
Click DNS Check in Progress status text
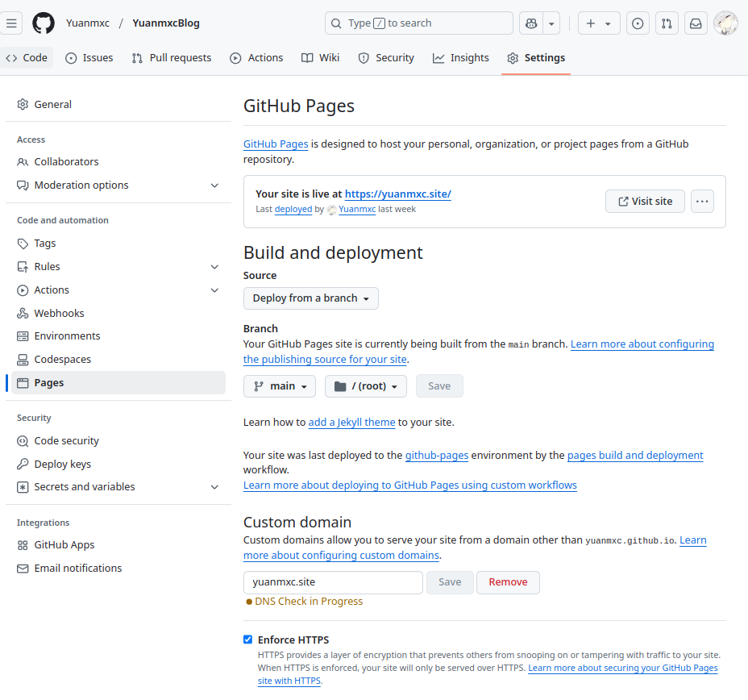click(x=309, y=602)
